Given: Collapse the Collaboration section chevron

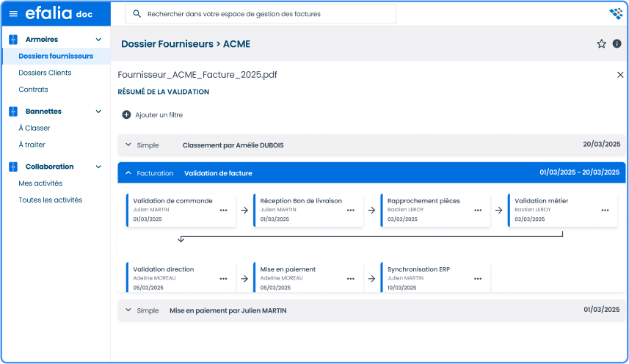Looking at the screenshot, I should point(98,167).
